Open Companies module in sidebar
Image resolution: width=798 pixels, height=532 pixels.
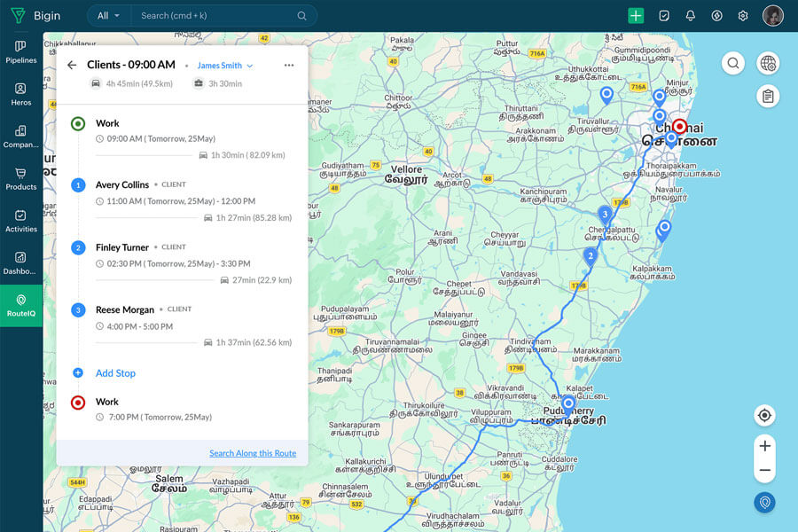pos(21,137)
